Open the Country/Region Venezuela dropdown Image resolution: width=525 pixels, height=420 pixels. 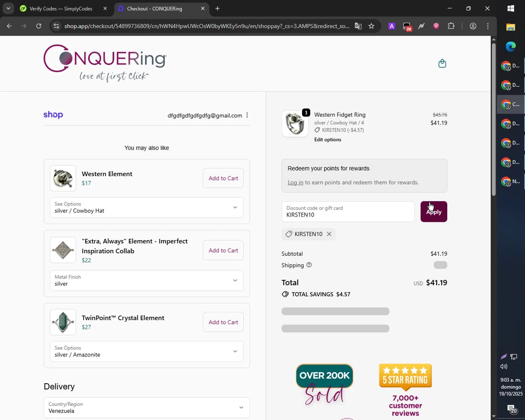147,407
